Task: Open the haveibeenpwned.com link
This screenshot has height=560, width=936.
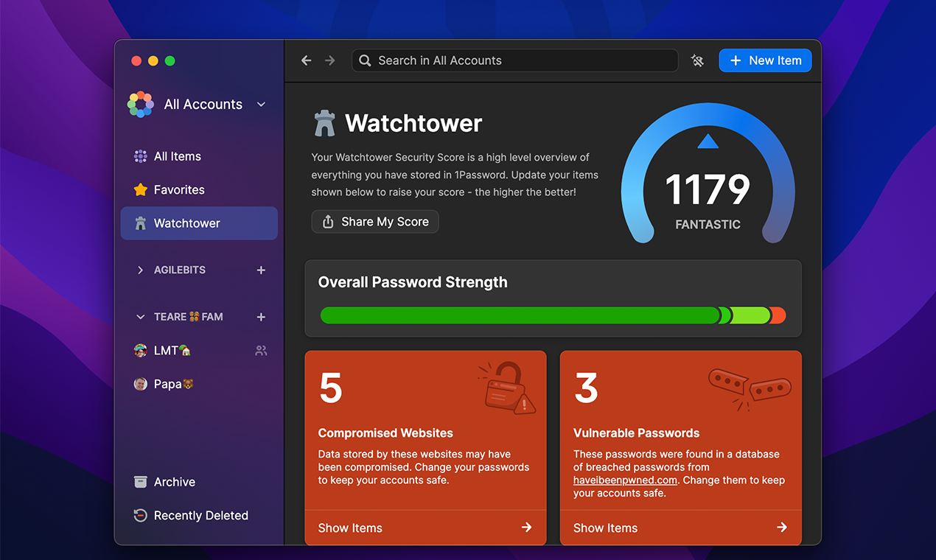Action: 625,480
